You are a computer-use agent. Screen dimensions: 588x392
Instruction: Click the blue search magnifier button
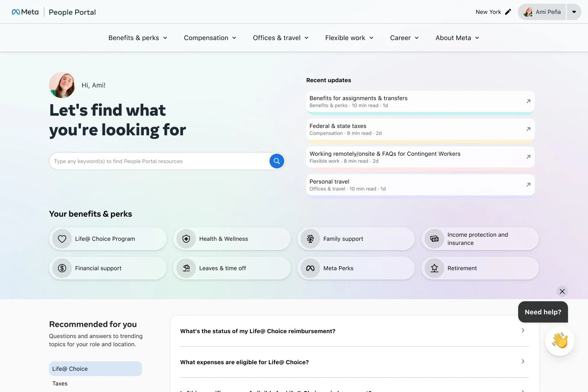pos(277,161)
